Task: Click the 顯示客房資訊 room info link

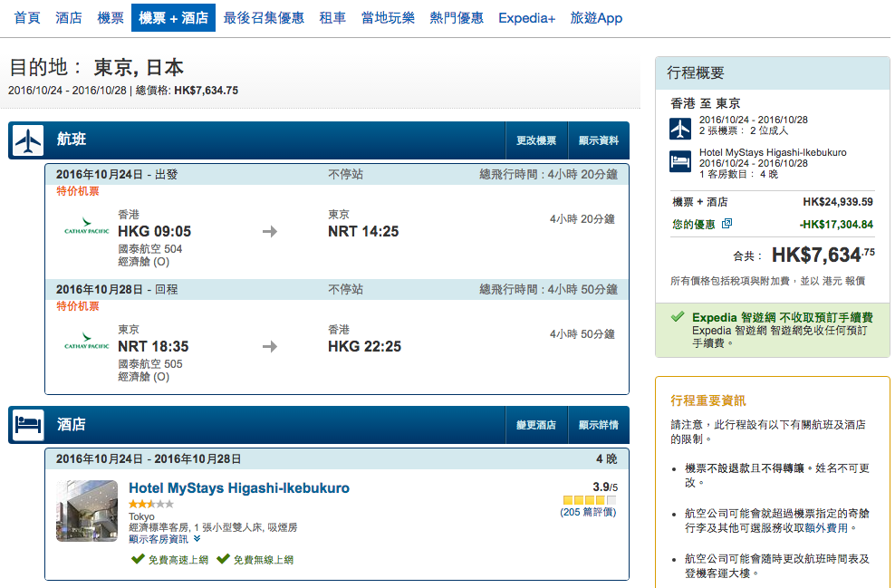Action: pos(159,539)
